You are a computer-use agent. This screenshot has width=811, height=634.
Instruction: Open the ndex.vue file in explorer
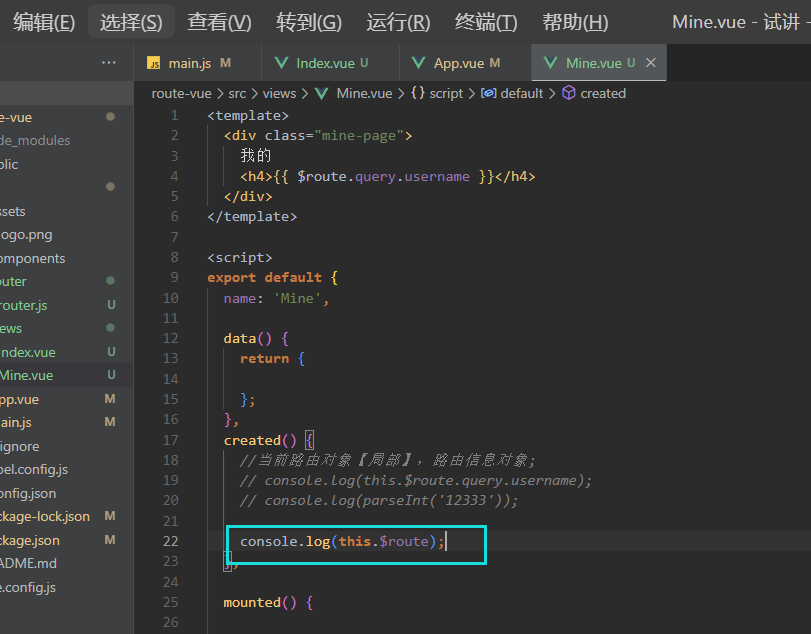tap(66, 352)
